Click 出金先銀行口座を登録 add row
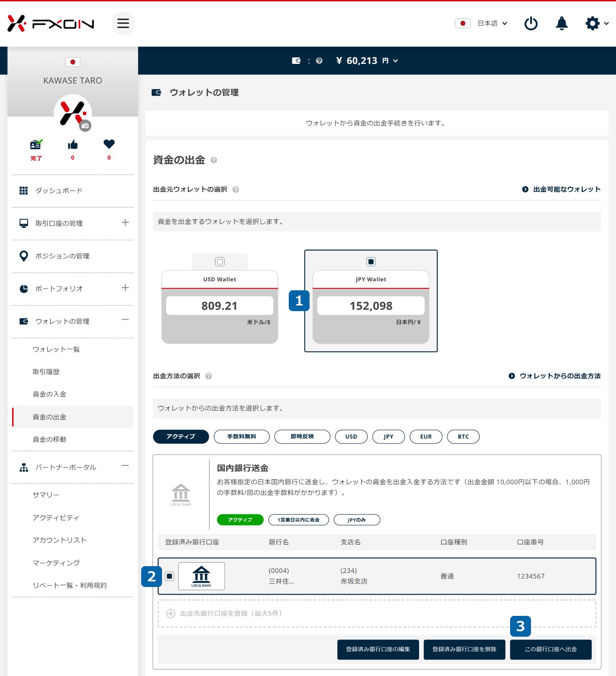The image size is (616, 676). 377,613
